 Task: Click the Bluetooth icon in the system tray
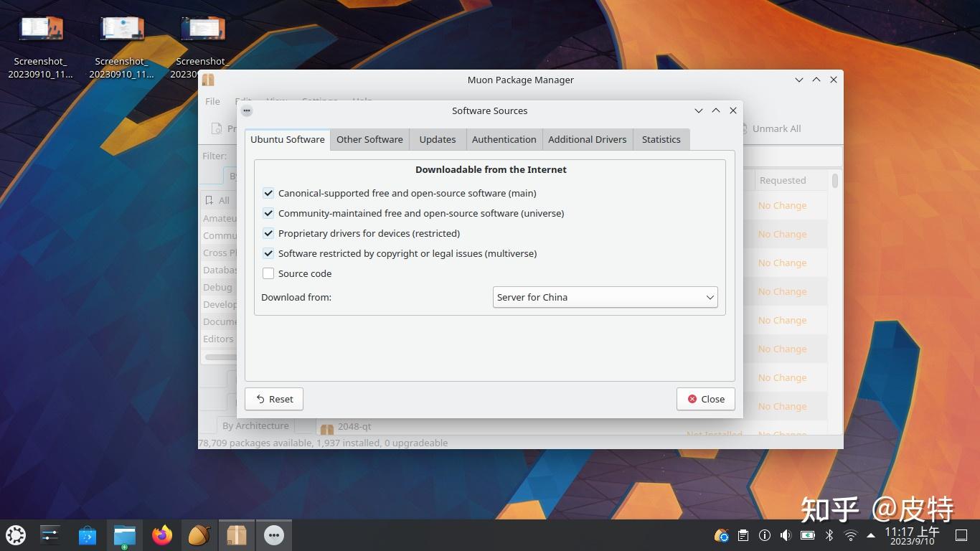tap(829, 534)
